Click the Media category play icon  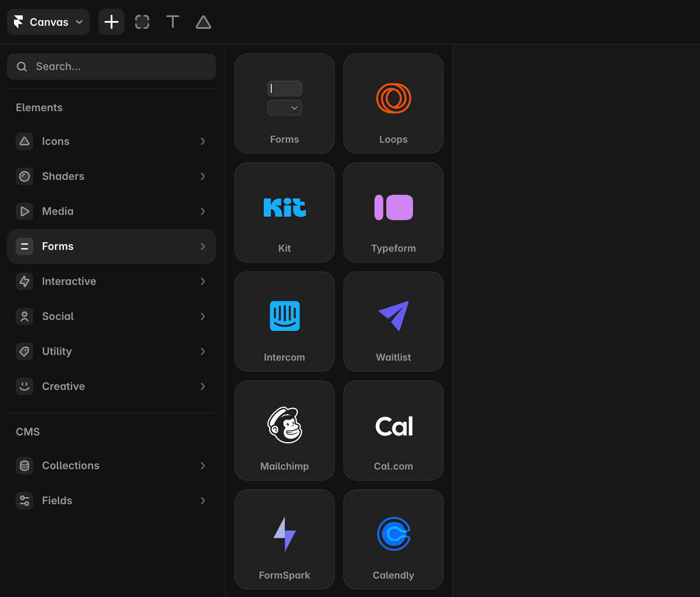click(x=24, y=211)
